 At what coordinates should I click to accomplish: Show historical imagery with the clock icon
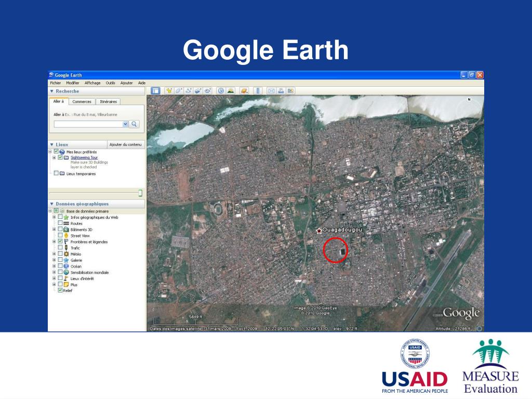[x=221, y=90]
